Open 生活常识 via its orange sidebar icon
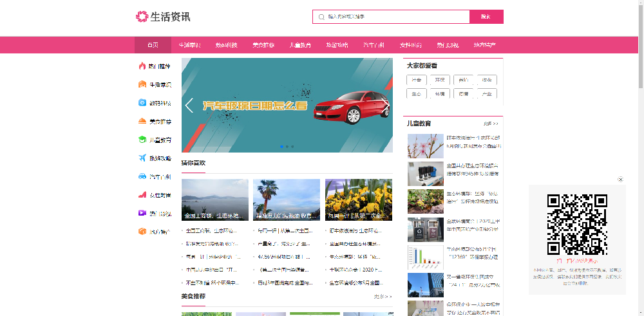The width and height of the screenshot is (644, 316). pyautogui.click(x=142, y=84)
